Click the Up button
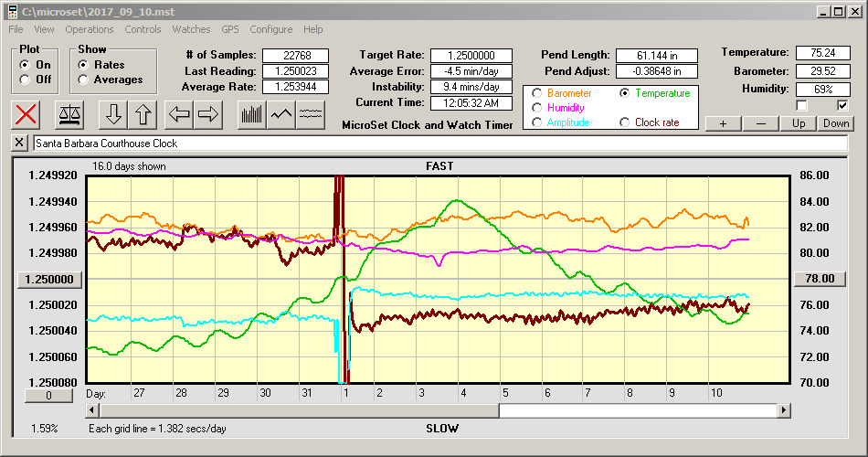Viewport: 868px width, 457px height. [799, 123]
